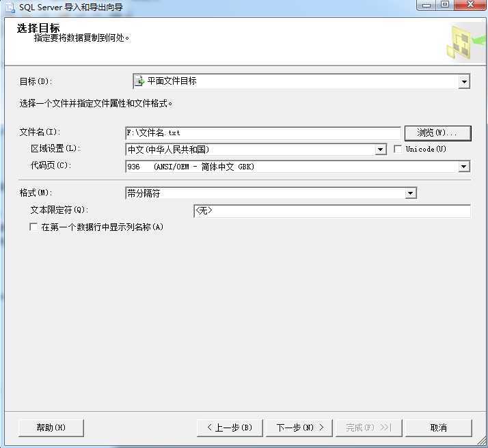Screen dimensions: 488x448
Task: Click the 完成 finish button
Action: coord(368,428)
